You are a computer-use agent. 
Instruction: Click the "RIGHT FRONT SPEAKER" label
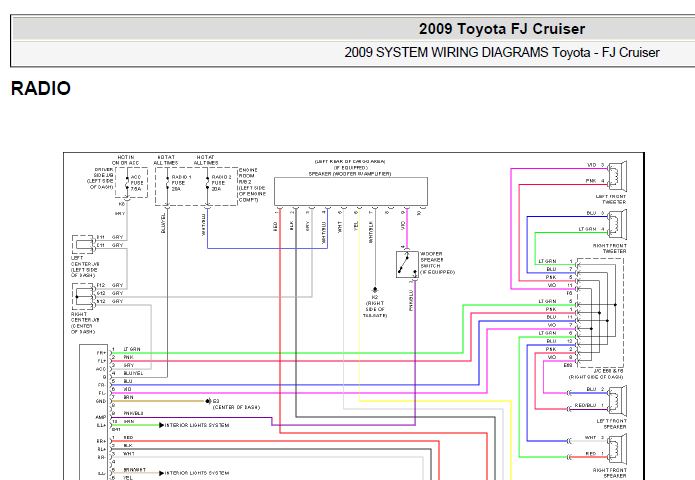tap(610, 473)
